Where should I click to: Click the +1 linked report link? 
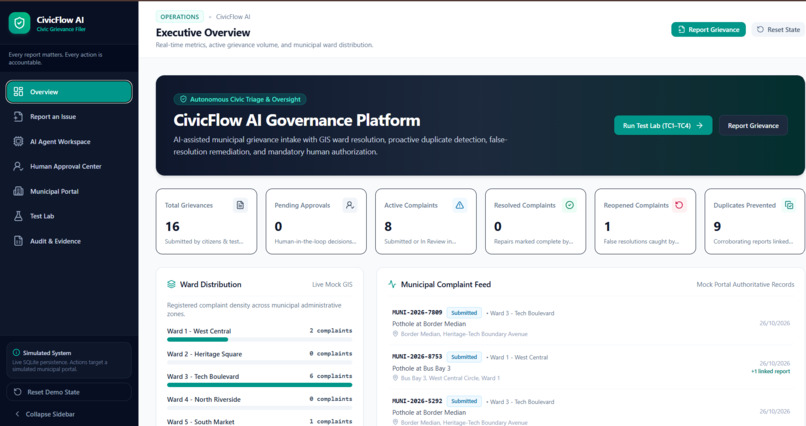pyautogui.click(x=771, y=371)
